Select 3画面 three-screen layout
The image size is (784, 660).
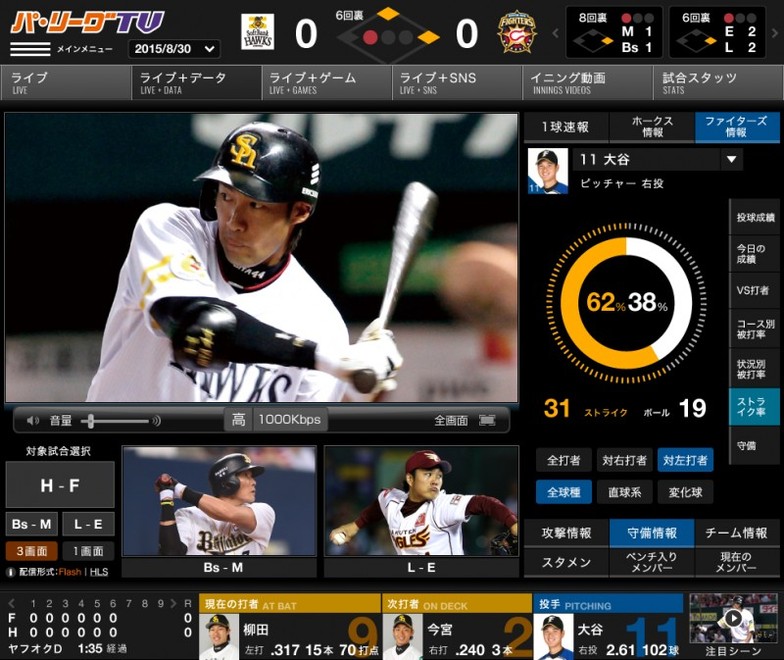pos(31,551)
